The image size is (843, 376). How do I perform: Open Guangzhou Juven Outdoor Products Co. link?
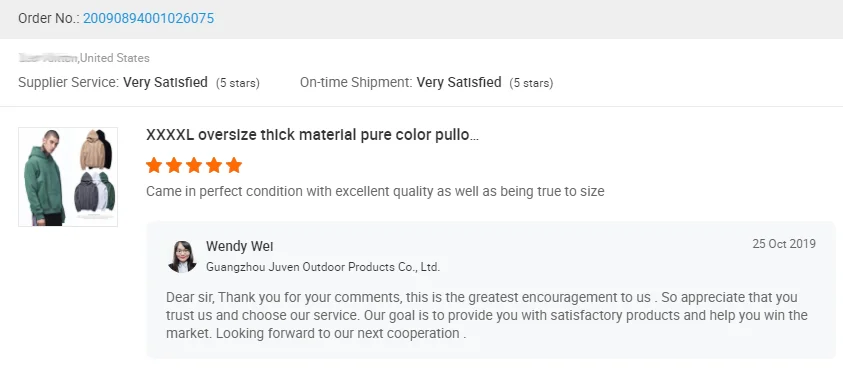323,267
